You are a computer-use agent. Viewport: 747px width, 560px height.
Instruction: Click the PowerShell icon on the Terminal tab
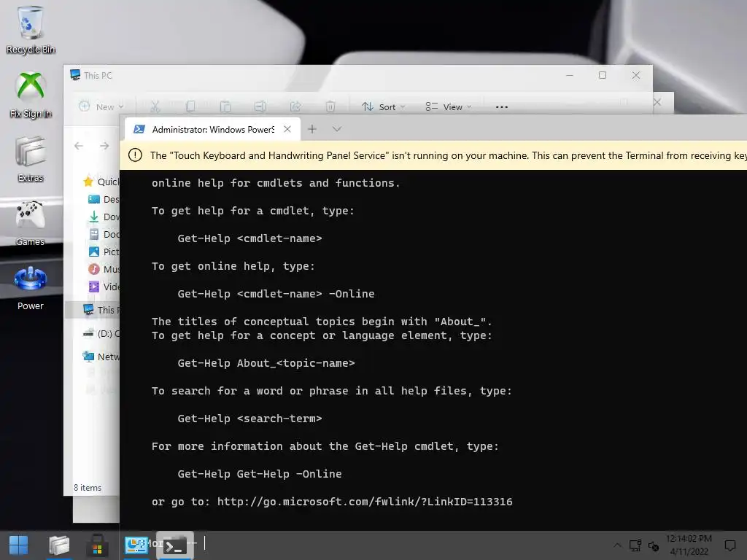(x=139, y=129)
